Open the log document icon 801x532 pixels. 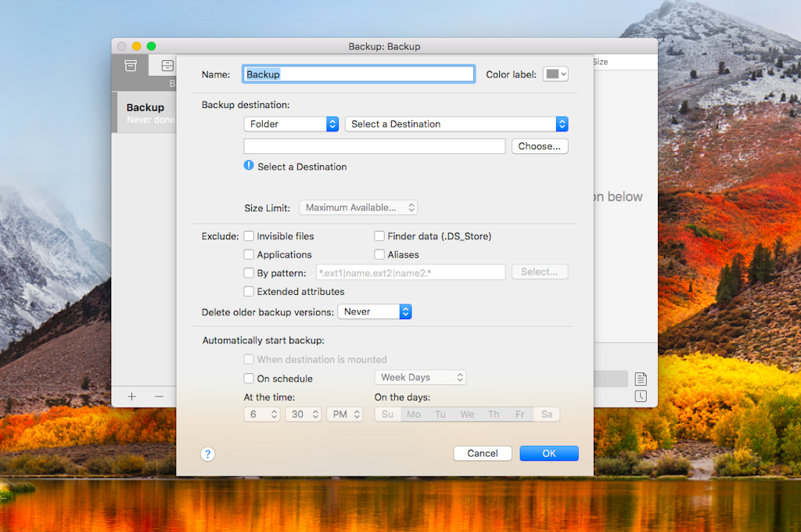[x=640, y=379]
